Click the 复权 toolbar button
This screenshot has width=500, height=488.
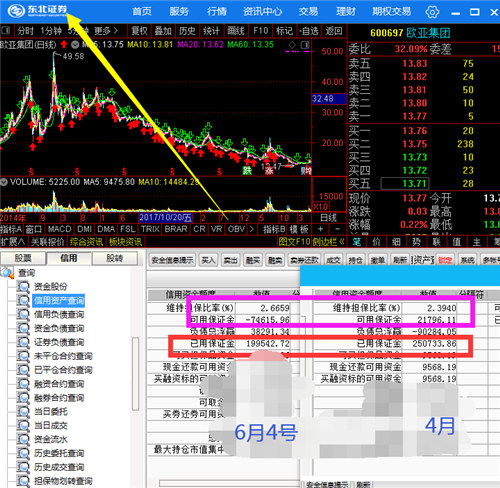[x=139, y=31]
